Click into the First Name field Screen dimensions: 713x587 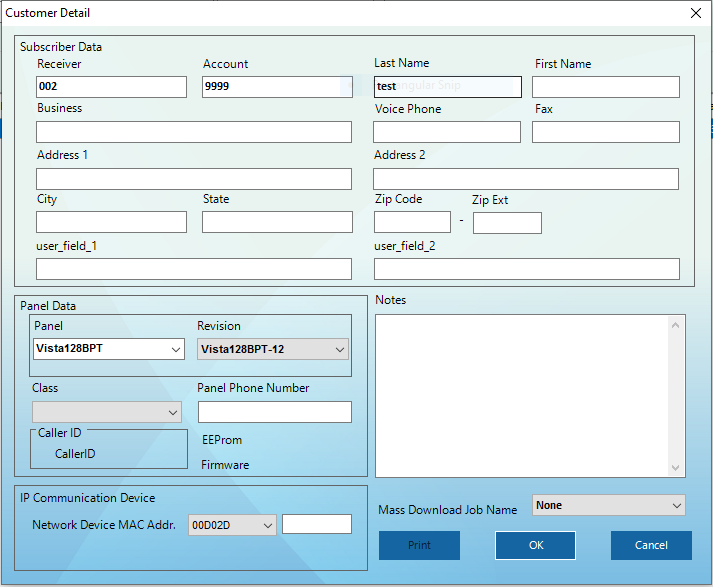coord(605,87)
